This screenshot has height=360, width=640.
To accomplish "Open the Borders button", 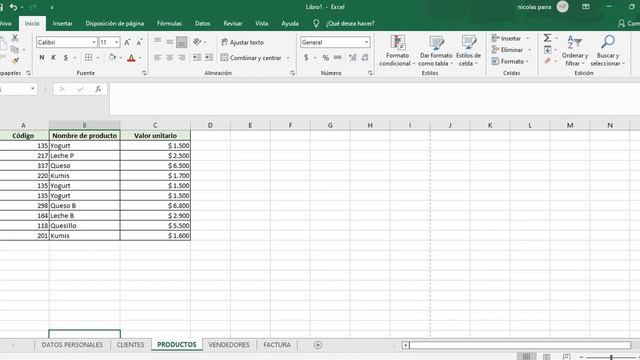I will 89,58.
